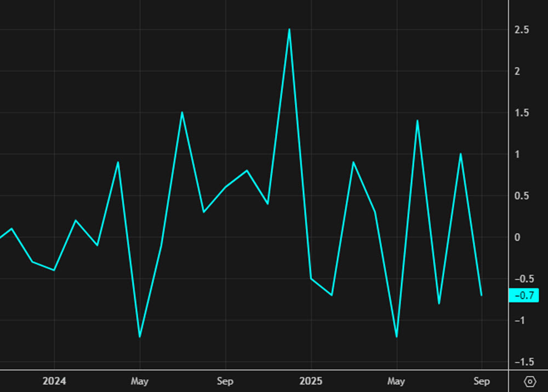Select the May label under the chart

coord(140,381)
